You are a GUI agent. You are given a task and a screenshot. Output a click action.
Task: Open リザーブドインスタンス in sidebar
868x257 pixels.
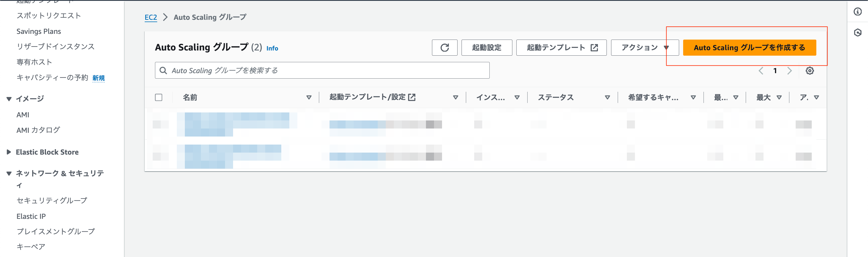[x=56, y=46]
